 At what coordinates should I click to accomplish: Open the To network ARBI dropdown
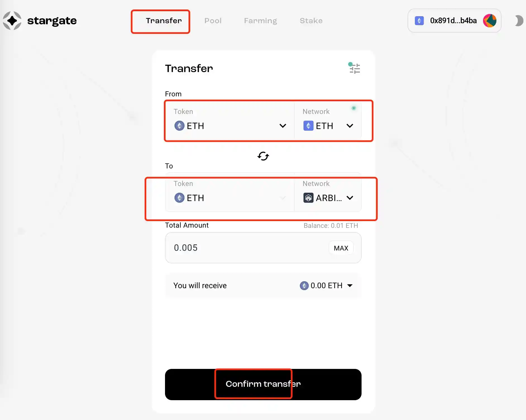pos(350,198)
